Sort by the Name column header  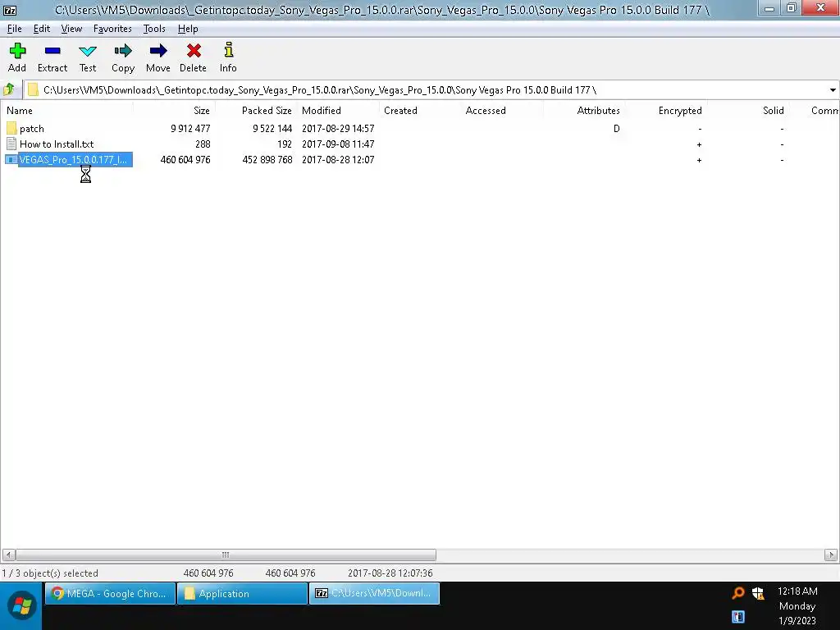[67, 111]
